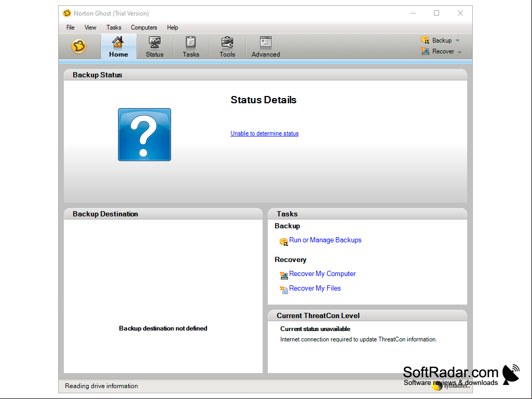Viewport: 532px width, 399px height.
Task: Open the File menu
Action: click(x=70, y=27)
